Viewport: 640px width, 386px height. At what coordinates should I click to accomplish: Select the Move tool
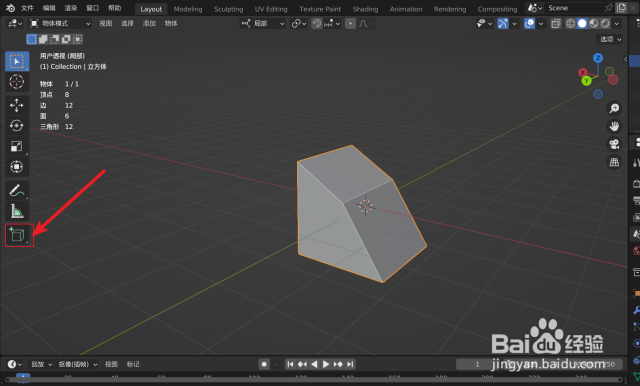pyautogui.click(x=17, y=105)
